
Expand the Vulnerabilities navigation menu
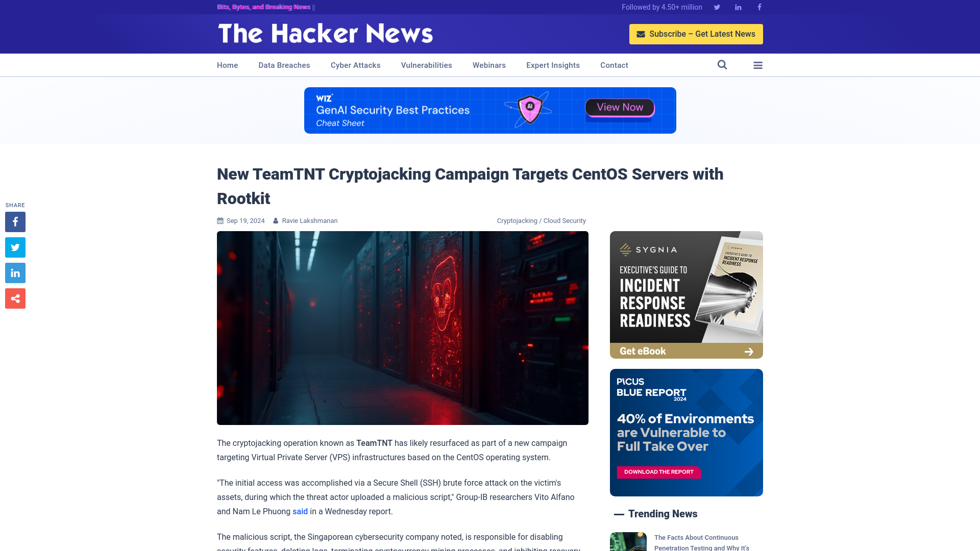427,65
